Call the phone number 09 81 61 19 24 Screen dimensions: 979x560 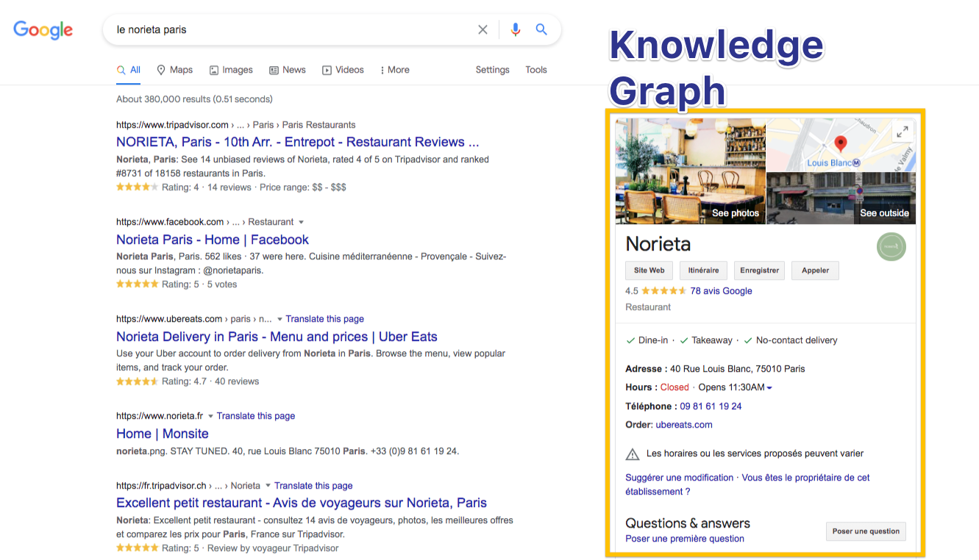click(711, 406)
